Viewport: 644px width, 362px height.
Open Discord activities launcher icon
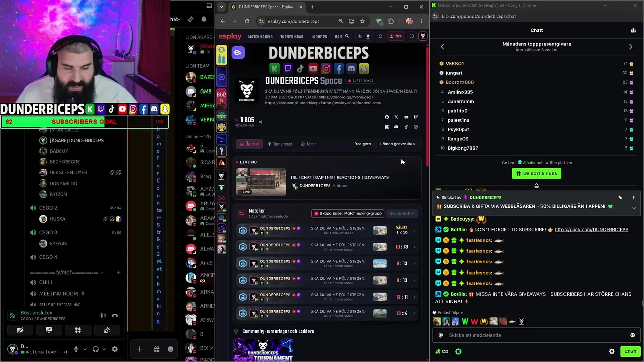[78, 330]
